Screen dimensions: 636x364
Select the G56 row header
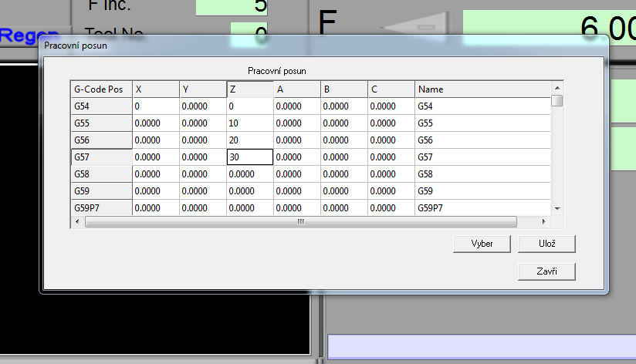[x=101, y=140]
